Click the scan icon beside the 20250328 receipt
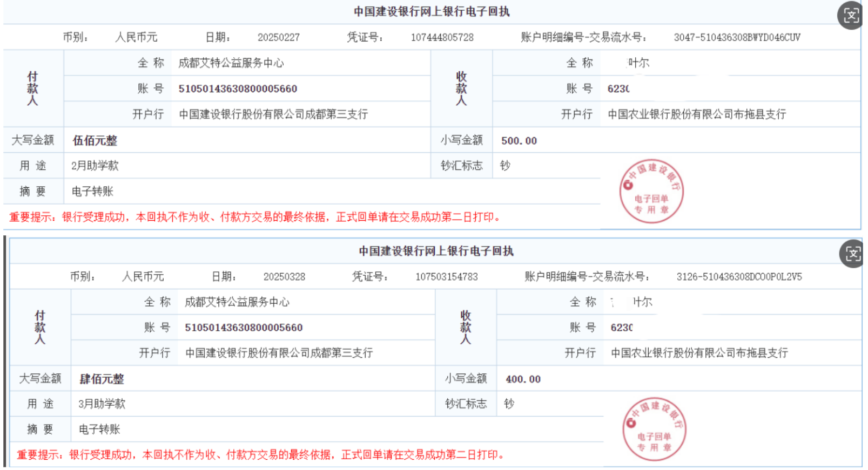 pos(853,253)
